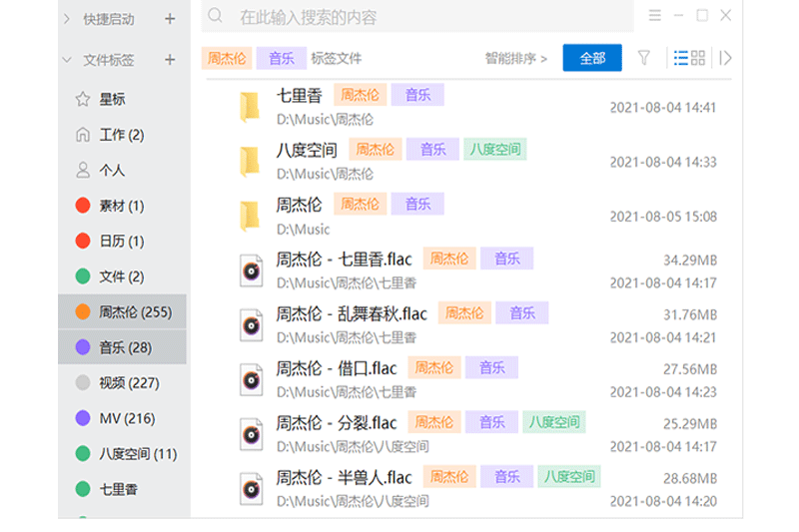Open the 七里香 folder icon
The width and height of the screenshot is (799, 532).
click(250, 107)
